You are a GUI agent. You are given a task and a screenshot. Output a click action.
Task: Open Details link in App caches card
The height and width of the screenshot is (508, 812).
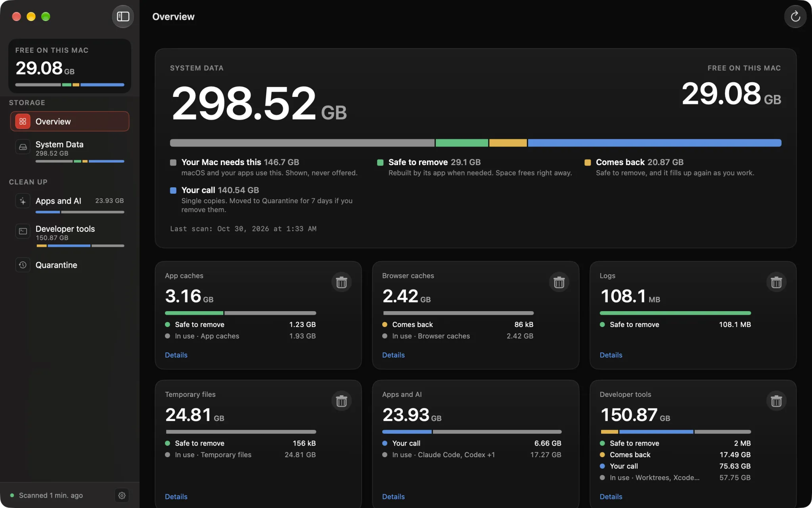coord(176,355)
